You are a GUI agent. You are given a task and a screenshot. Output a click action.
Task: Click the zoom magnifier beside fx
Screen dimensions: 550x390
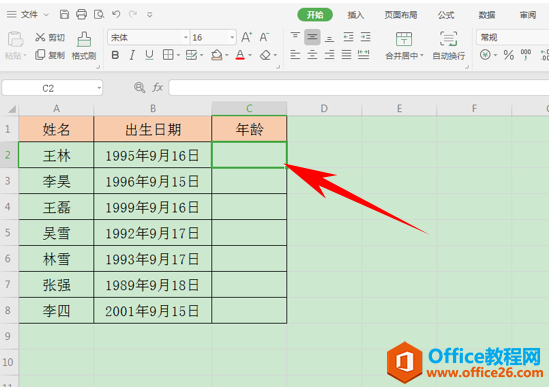coord(139,87)
